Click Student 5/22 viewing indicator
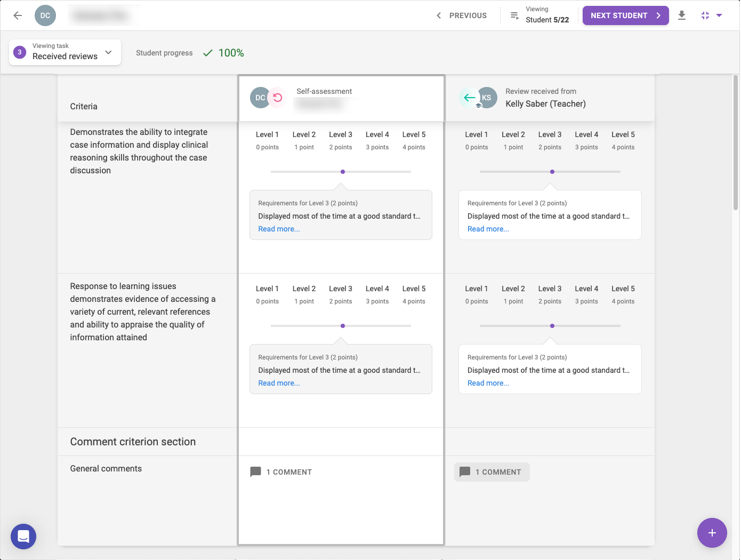 [x=547, y=20]
